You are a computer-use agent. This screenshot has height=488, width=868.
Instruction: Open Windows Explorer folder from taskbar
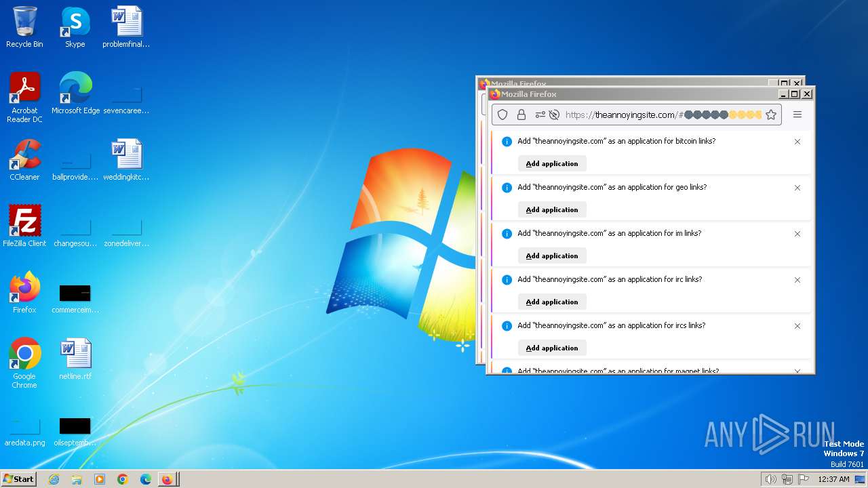77,479
